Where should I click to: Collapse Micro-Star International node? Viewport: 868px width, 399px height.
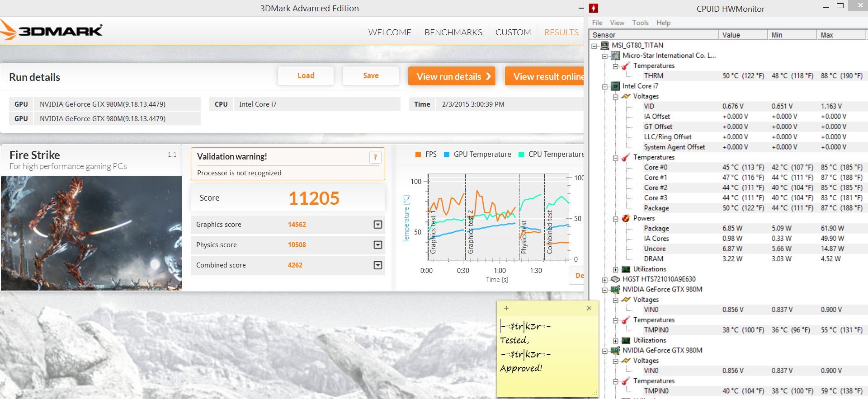pyautogui.click(x=605, y=56)
